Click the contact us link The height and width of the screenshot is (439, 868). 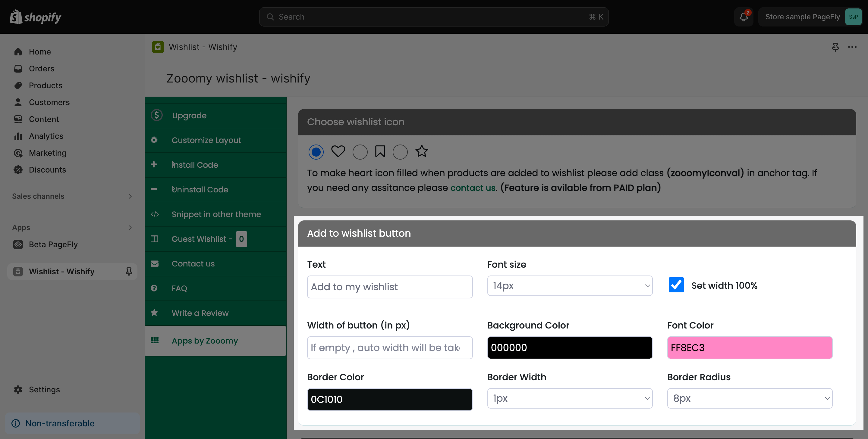[x=473, y=188]
